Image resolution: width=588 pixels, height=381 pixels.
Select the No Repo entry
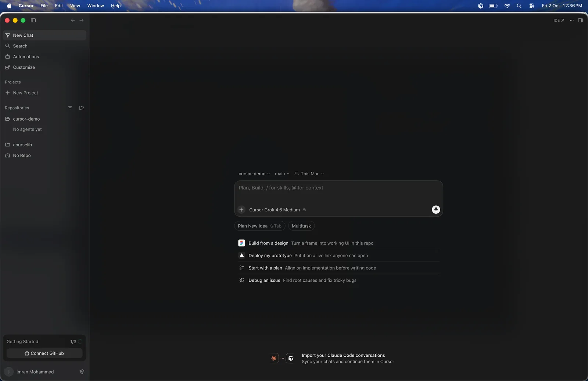tap(44, 155)
